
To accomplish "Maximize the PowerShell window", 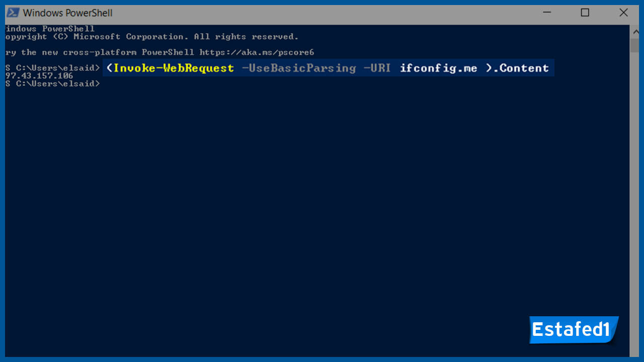I will [x=585, y=13].
